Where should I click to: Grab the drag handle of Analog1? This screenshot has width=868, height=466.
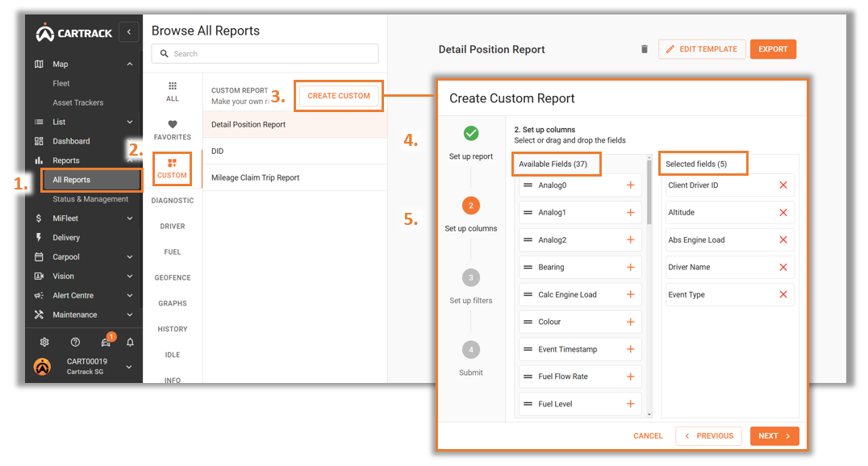tap(528, 213)
